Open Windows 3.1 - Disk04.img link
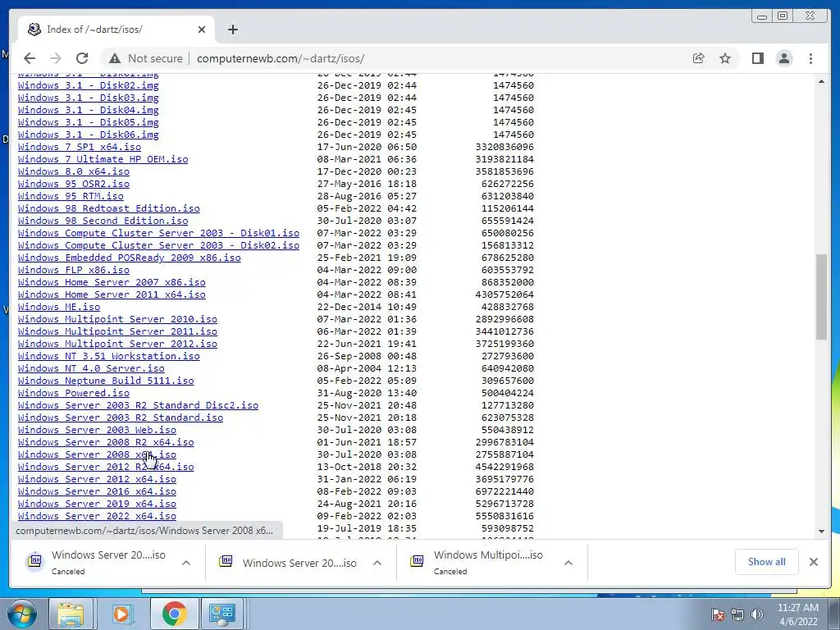Viewport: 840px width, 630px height. click(89, 110)
